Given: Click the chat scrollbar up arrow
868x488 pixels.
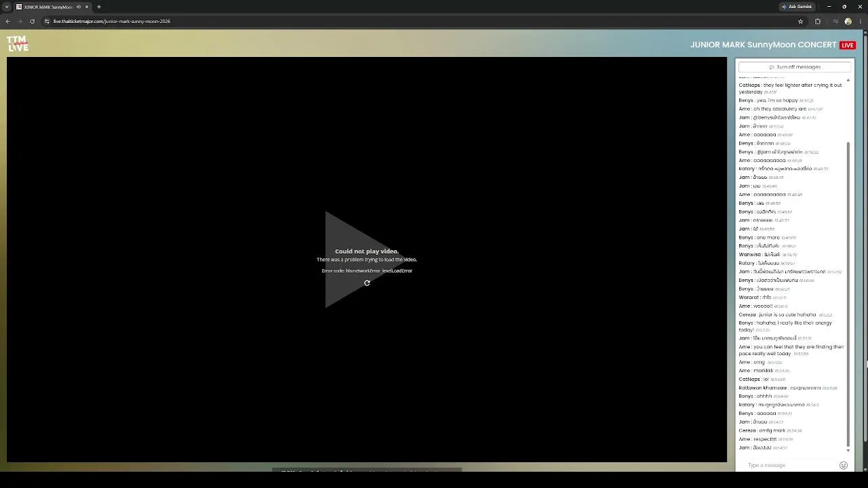Looking at the screenshot, I should pos(848,80).
